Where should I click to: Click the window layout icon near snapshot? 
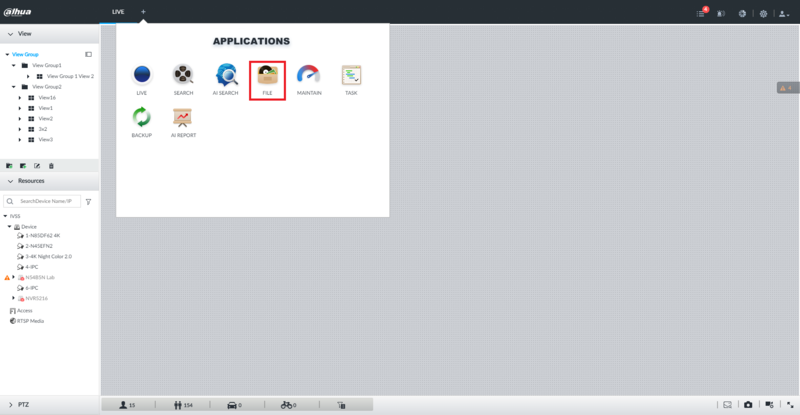coord(769,405)
